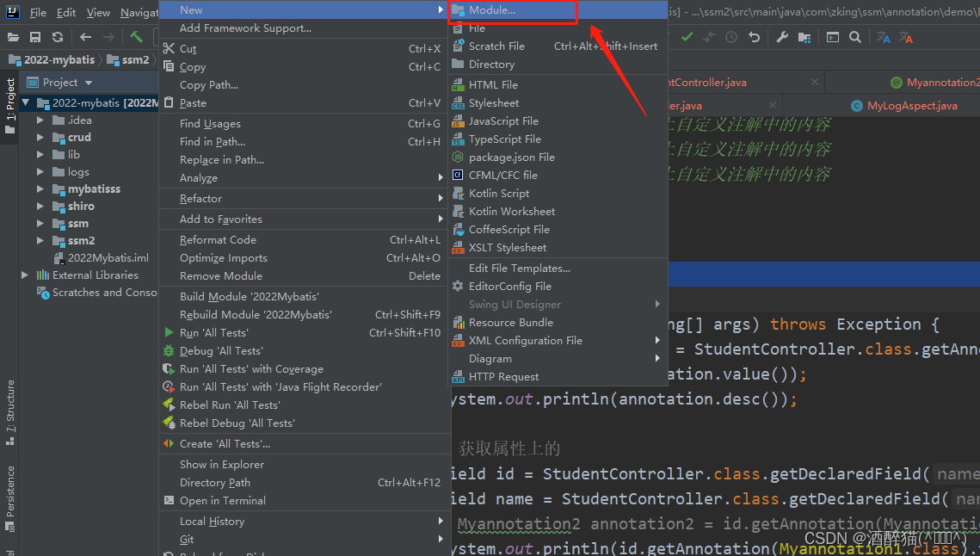This screenshot has height=556, width=980.
Task: Build the project using the hammer icon
Action: click(x=136, y=37)
